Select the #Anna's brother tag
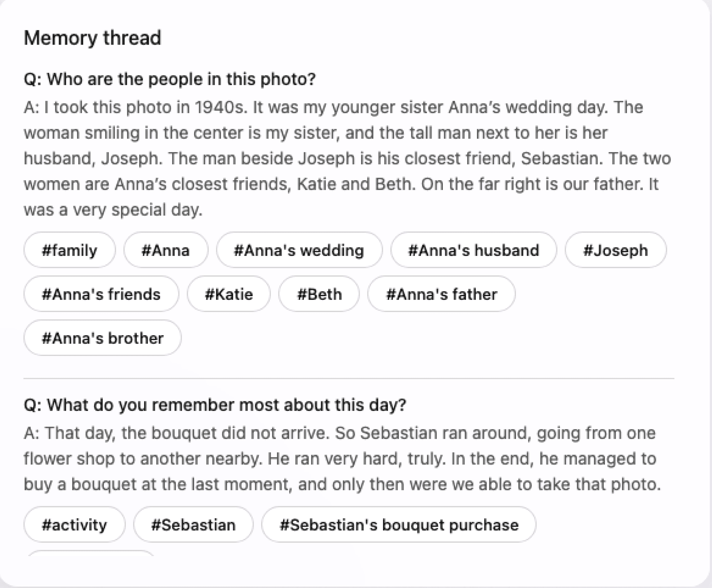The image size is (712, 588). tap(103, 338)
